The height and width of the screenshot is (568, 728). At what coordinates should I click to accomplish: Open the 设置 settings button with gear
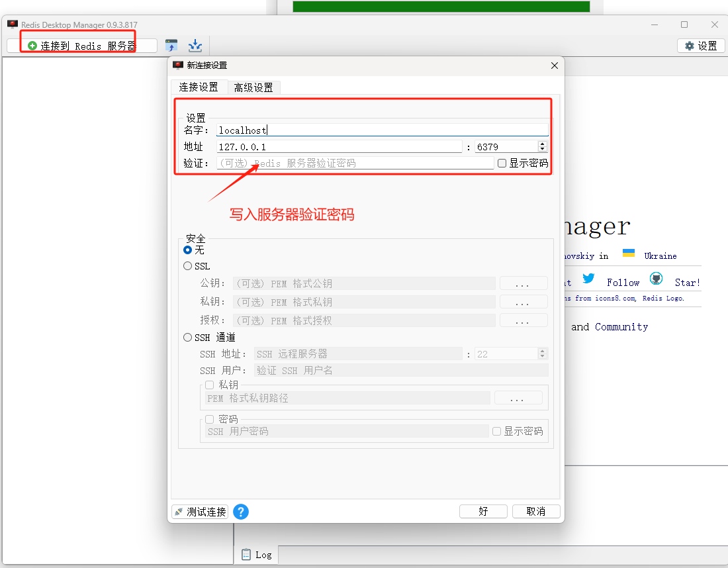tap(701, 46)
